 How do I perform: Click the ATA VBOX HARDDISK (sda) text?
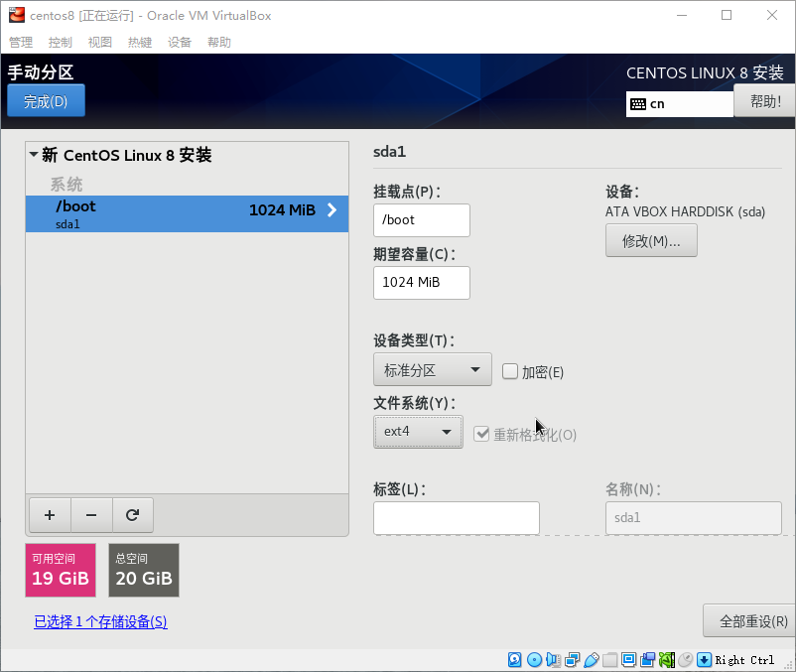click(x=685, y=211)
